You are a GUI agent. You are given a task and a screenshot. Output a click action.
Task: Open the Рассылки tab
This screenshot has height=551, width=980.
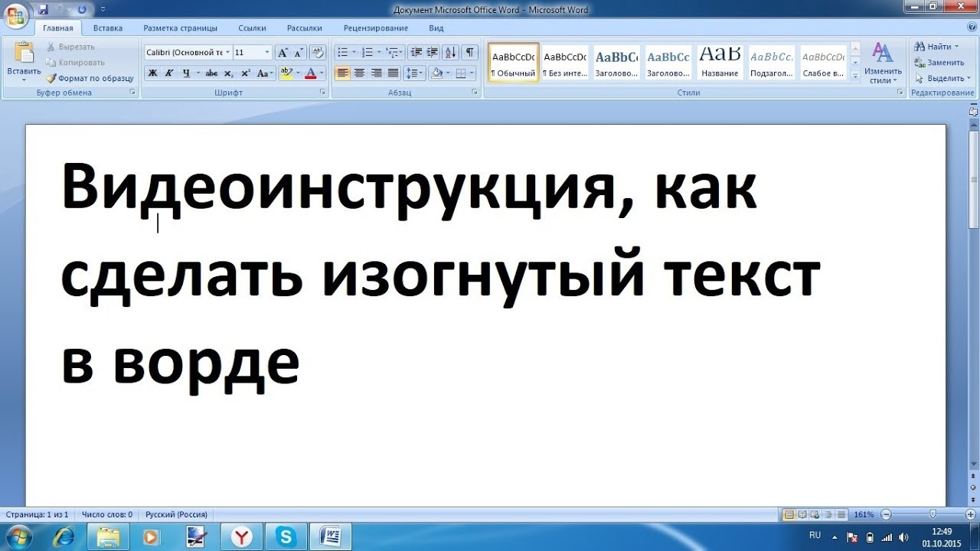click(305, 28)
